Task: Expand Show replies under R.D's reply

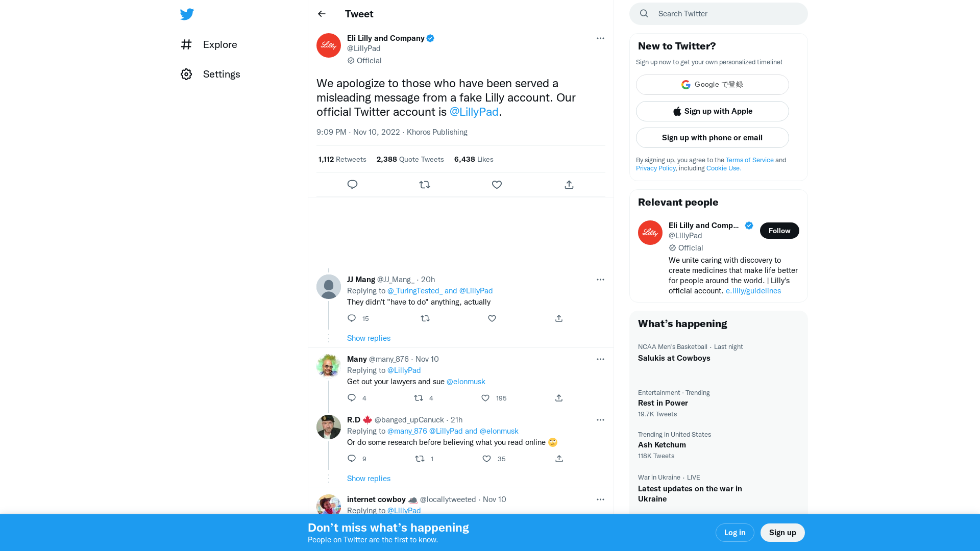Action: coord(369,478)
